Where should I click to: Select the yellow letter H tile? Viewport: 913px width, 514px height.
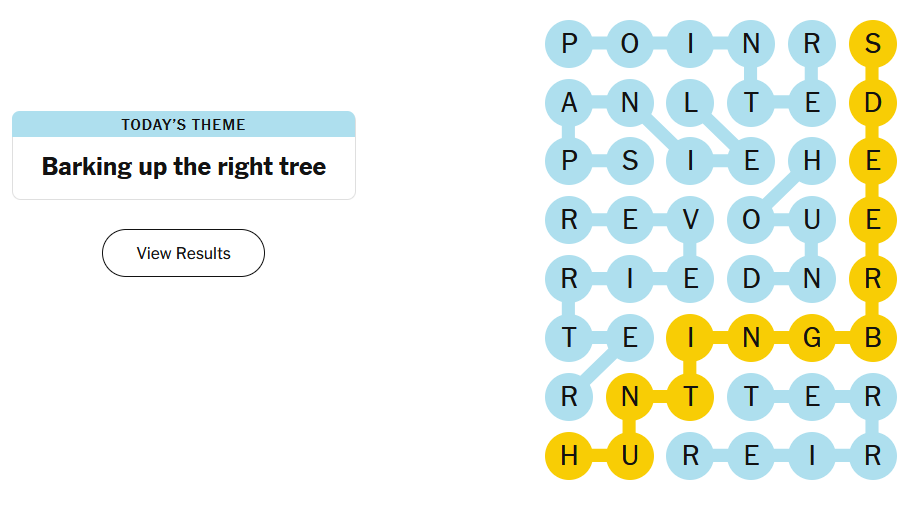point(569,456)
